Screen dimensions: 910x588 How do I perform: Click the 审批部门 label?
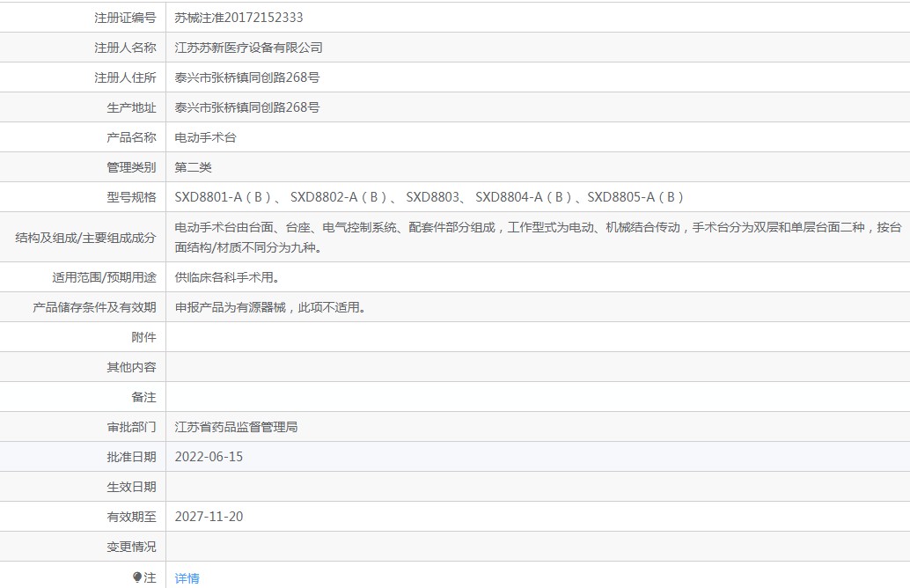[x=131, y=427]
